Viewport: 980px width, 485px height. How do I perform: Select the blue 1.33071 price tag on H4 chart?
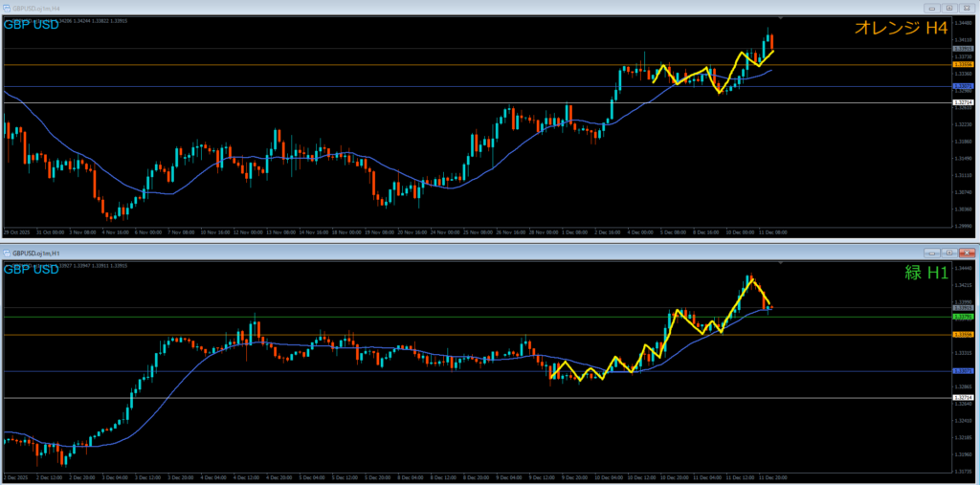pos(963,86)
